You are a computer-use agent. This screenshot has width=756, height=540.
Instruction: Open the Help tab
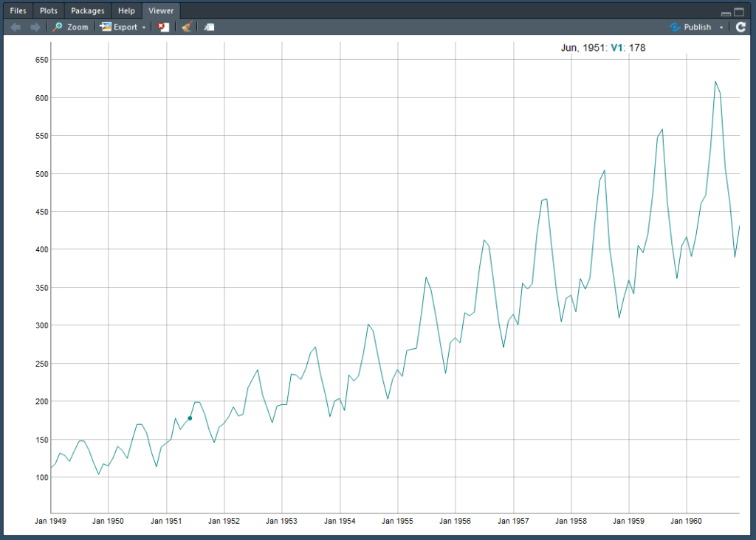[x=126, y=10]
